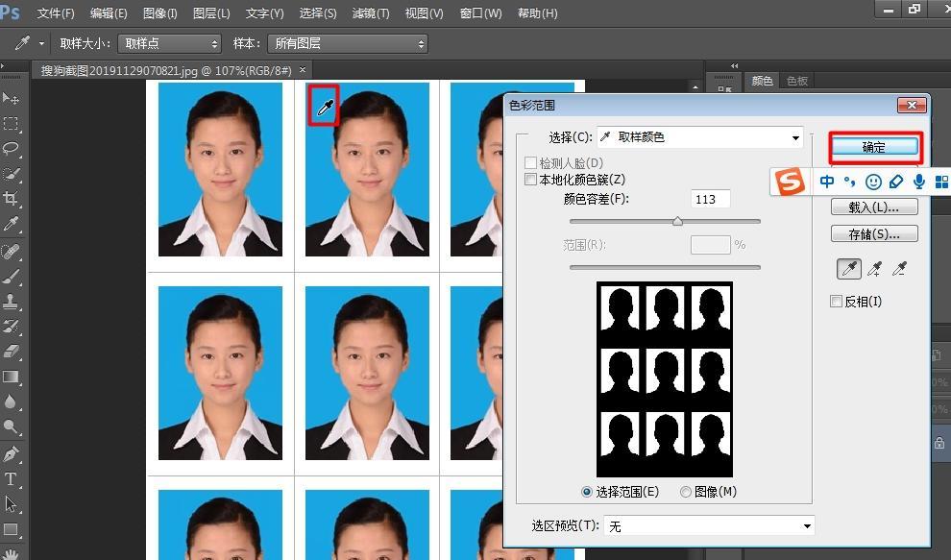Choose the eyedropper in the 色彩范围 dialog
Screen dimensions: 951x560
coord(848,268)
